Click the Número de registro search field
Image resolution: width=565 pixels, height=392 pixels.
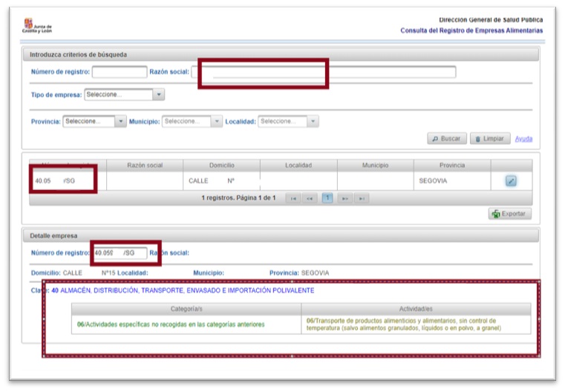120,72
